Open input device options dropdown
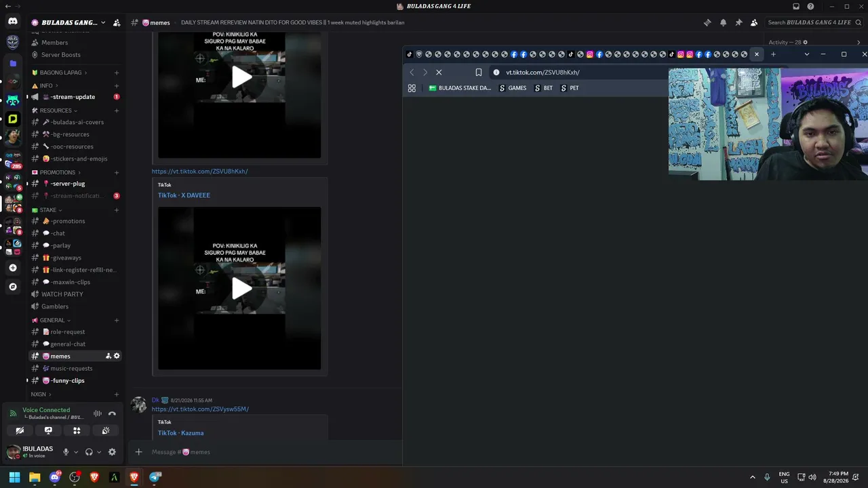Screen dimensions: 868x488 click(x=75, y=452)
